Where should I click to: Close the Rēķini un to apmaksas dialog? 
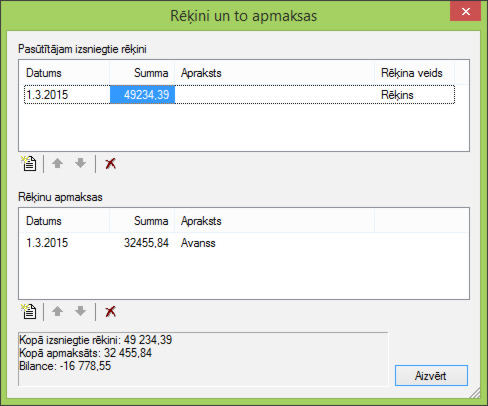466,12
